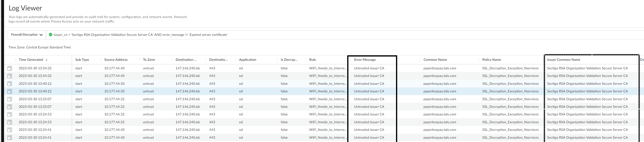Screen dimensions: 644x142
Task: Open details icon for first 13:25:07 row
Action: pyautogui.click(x=9, y=99)
